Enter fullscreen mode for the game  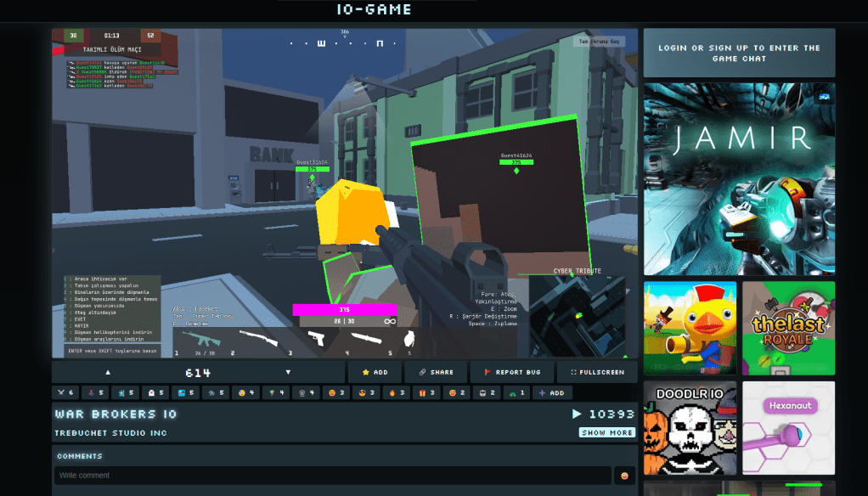597,372
